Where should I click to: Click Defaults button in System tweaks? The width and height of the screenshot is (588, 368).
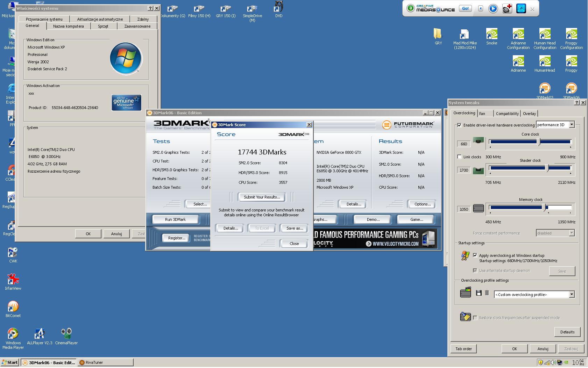(567, 332)
